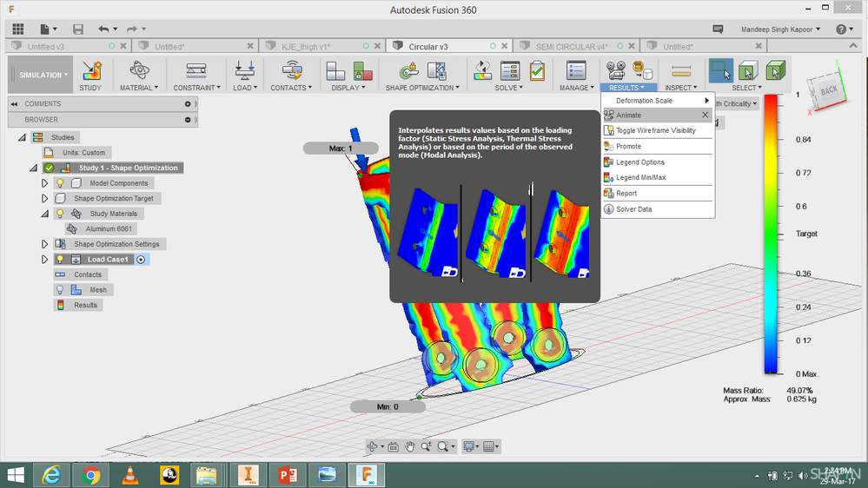Viewport: 868px width, 488px height.
Task: Collapse the Studies tree node
Action: (x=22, y=137)
